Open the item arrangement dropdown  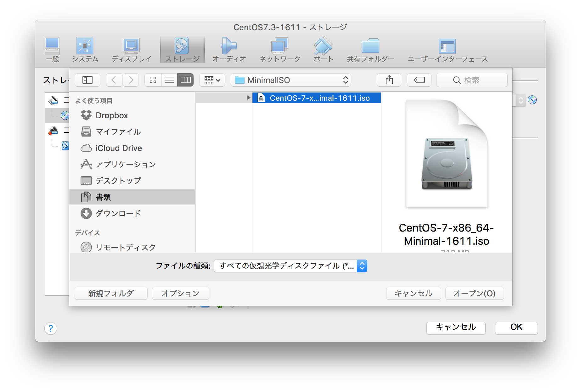pyautogui.click(x=212, y=80)
